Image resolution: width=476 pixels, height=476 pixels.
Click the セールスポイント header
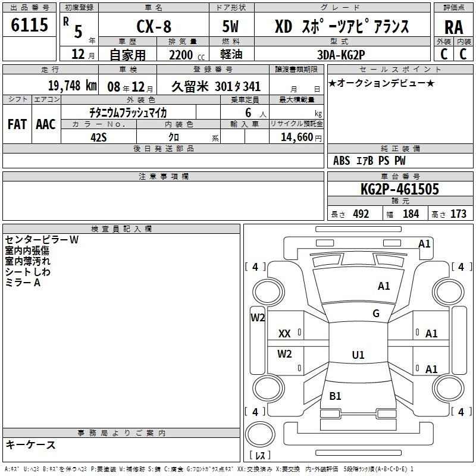click(x=400, y=69)
